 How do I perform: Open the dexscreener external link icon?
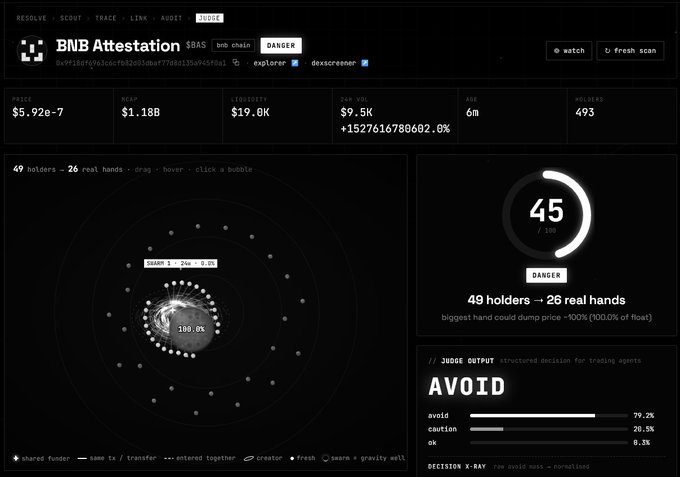tap(365, 63)
